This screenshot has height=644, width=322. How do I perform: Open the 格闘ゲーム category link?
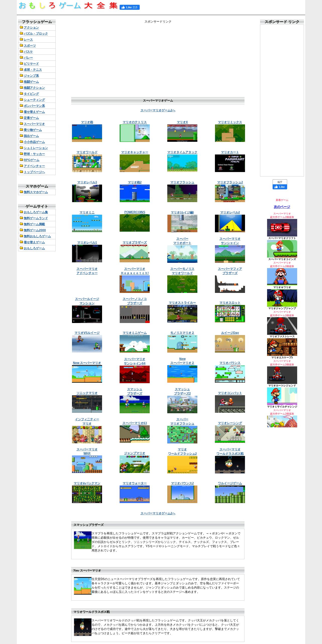[31, 82]
